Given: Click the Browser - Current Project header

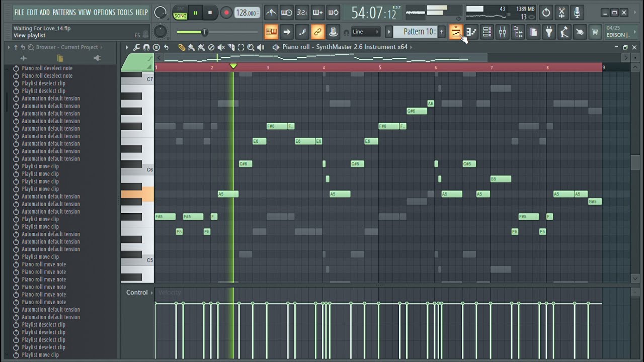Looking at the screenshot, I should point(66,47).
